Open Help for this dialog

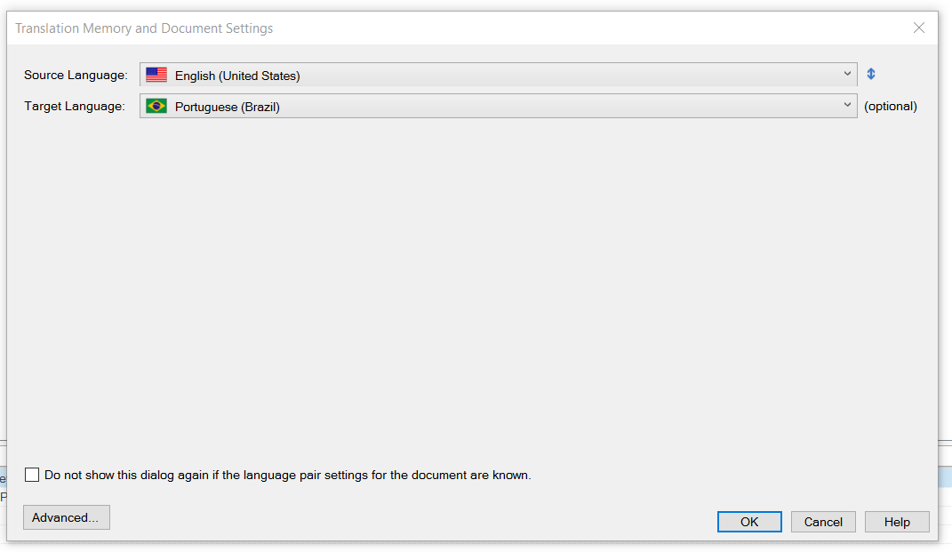point(897,522)
